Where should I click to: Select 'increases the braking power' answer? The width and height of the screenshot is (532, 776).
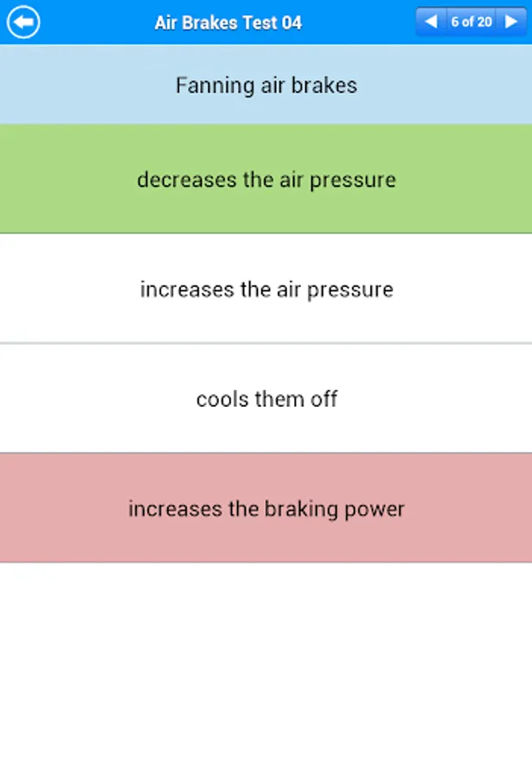[x=266, y=508]
